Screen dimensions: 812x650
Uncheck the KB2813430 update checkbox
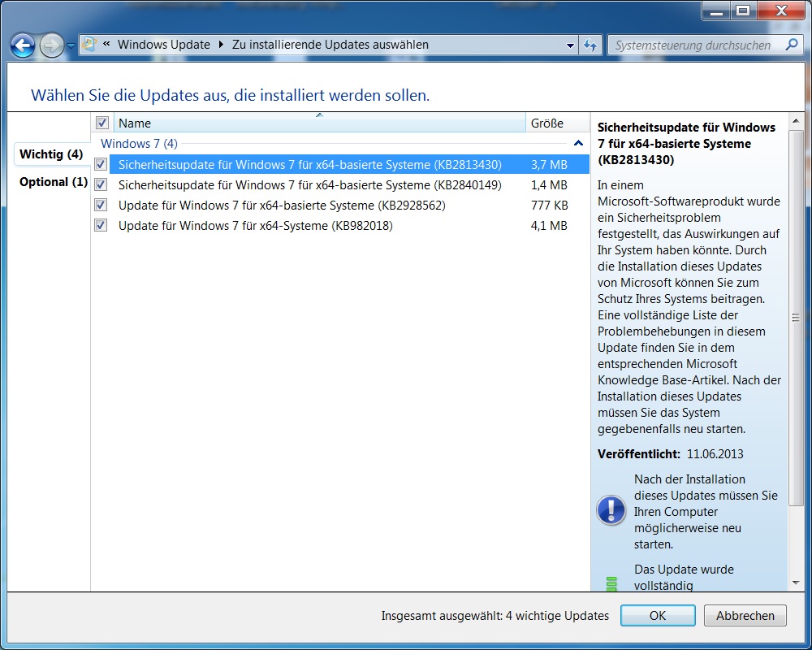click(x=101, y=164)
